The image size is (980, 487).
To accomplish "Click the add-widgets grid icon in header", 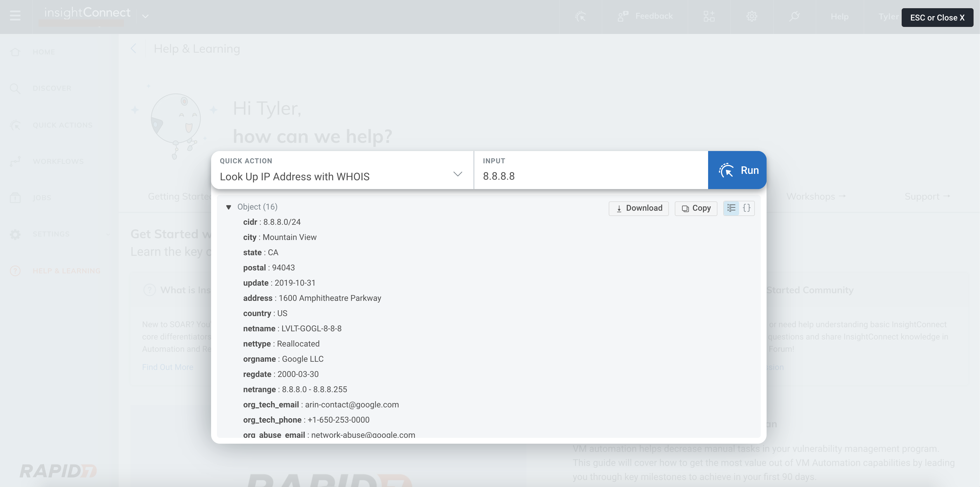I will click(709, 16).
